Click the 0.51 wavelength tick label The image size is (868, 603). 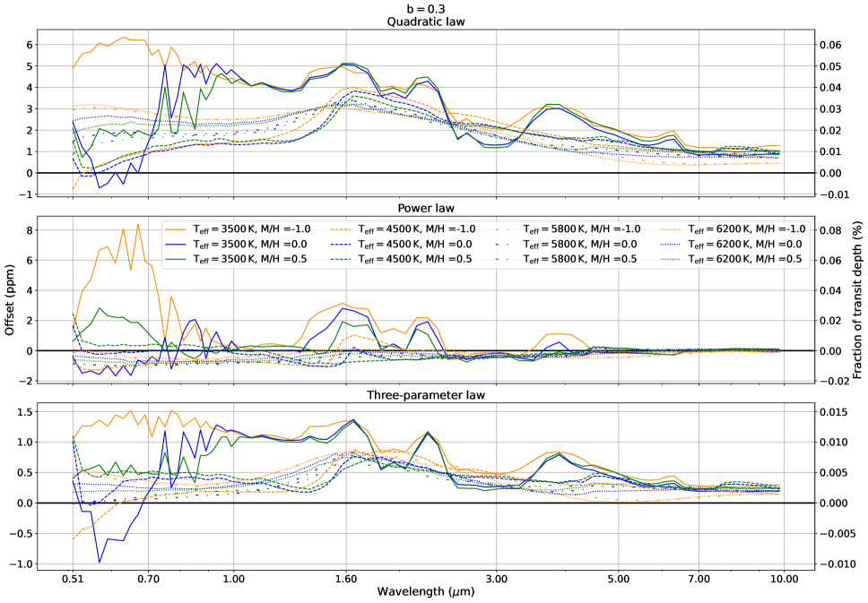tap(73, 579)
